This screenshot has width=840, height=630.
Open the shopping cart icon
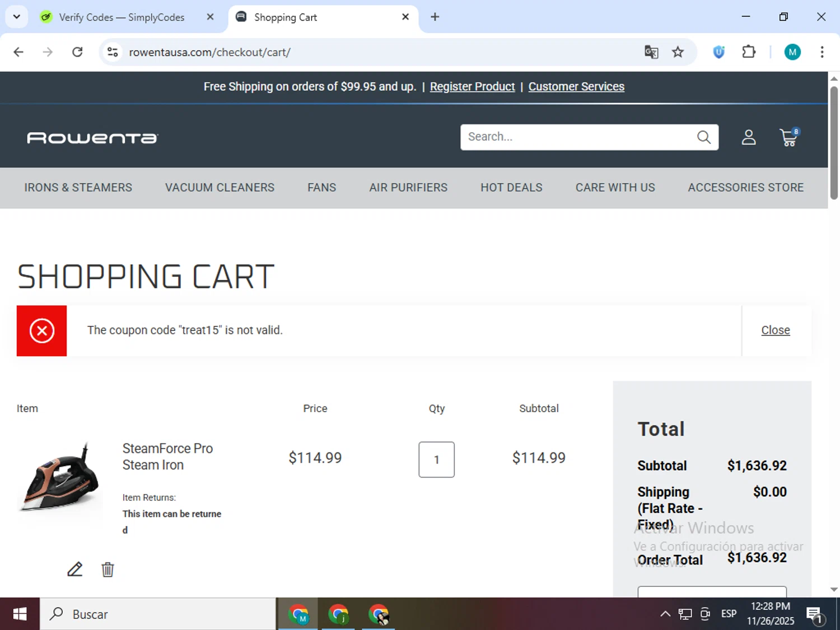(789, 137)
